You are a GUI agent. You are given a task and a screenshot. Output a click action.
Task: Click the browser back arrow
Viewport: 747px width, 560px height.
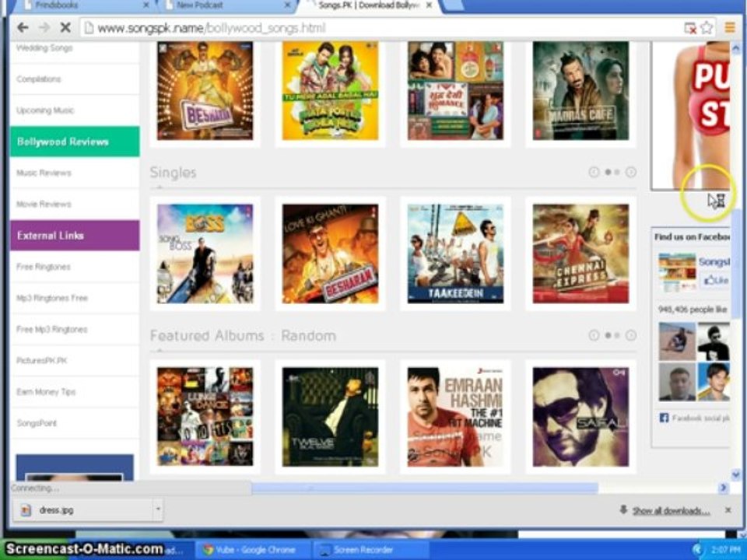[x=23, y=28]
